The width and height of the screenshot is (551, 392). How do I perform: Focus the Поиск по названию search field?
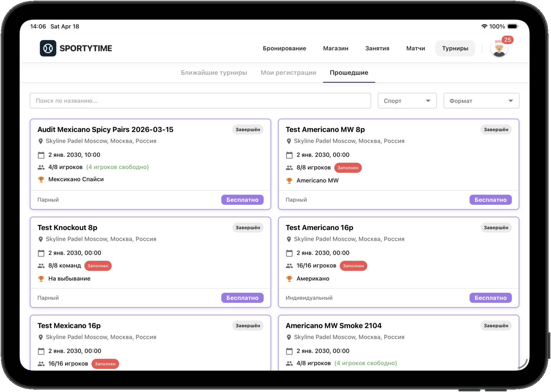point(200,101)
